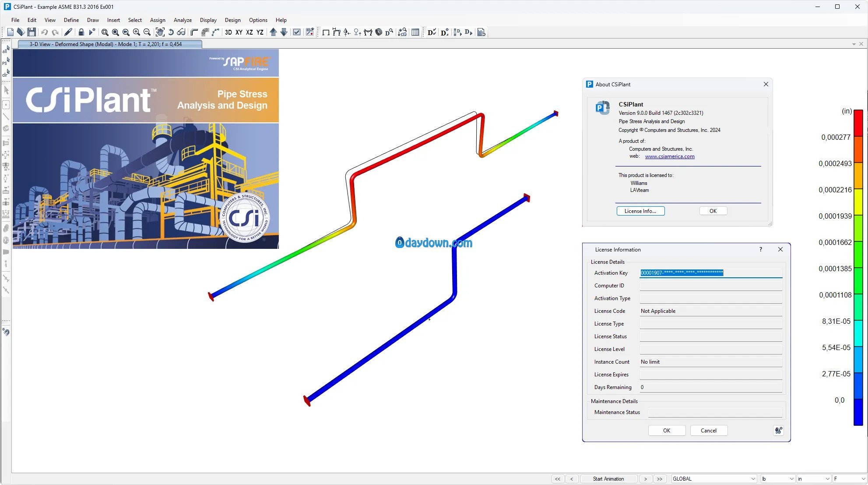Run analysis with the play icon
The image size is (868, 485).
pyautogui.click(x=92, y=32)
